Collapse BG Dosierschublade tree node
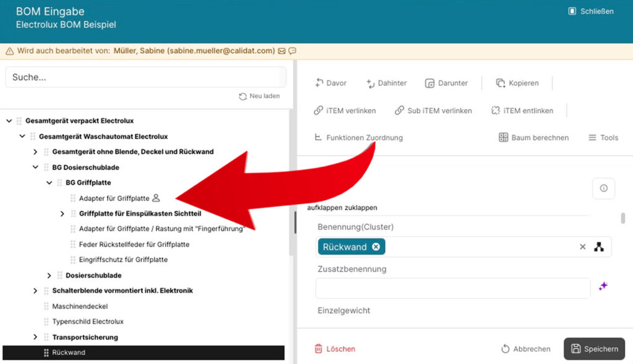Screen dimensions: 633x364 [x=35, y=167]
